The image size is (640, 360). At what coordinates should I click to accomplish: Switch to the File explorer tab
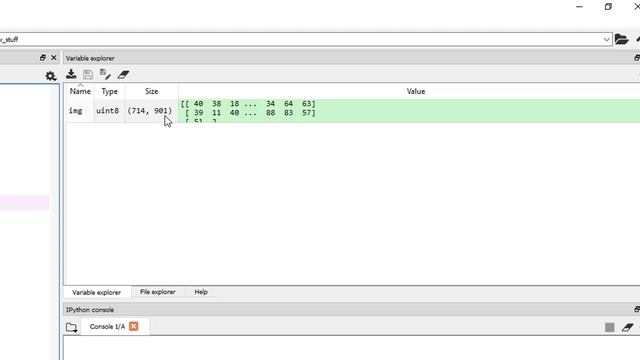(158, 292)
